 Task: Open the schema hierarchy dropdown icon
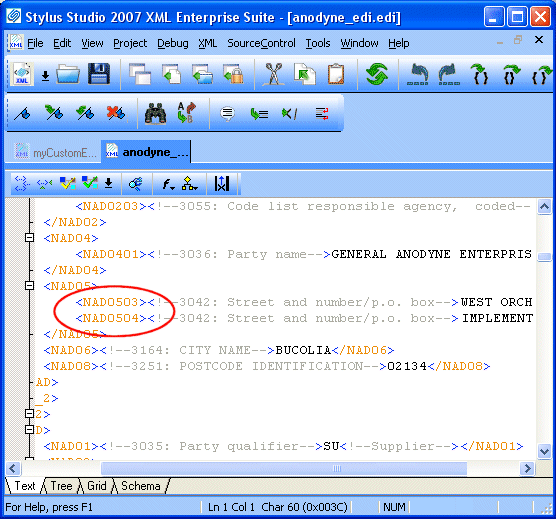[189, 184]
